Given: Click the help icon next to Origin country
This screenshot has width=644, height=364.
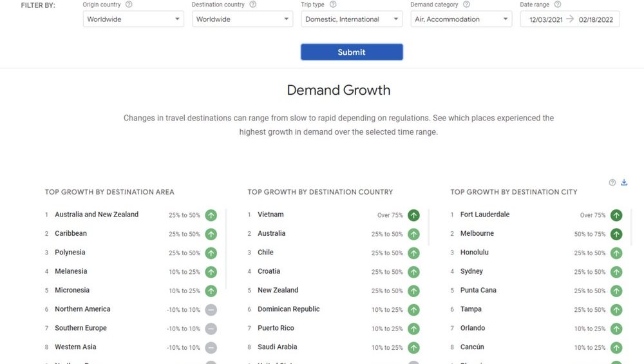Looking at the screenshot, I should click(129, 5).
